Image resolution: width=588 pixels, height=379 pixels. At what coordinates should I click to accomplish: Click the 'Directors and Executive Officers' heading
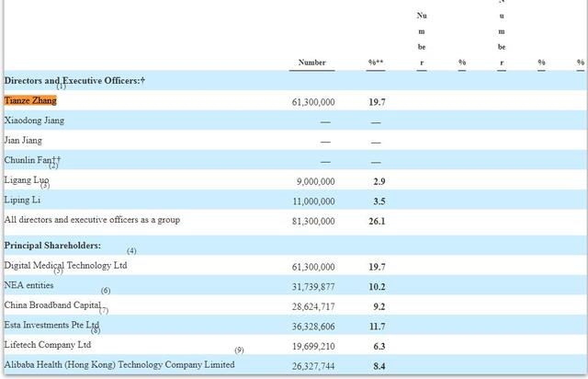pos(74,81)
